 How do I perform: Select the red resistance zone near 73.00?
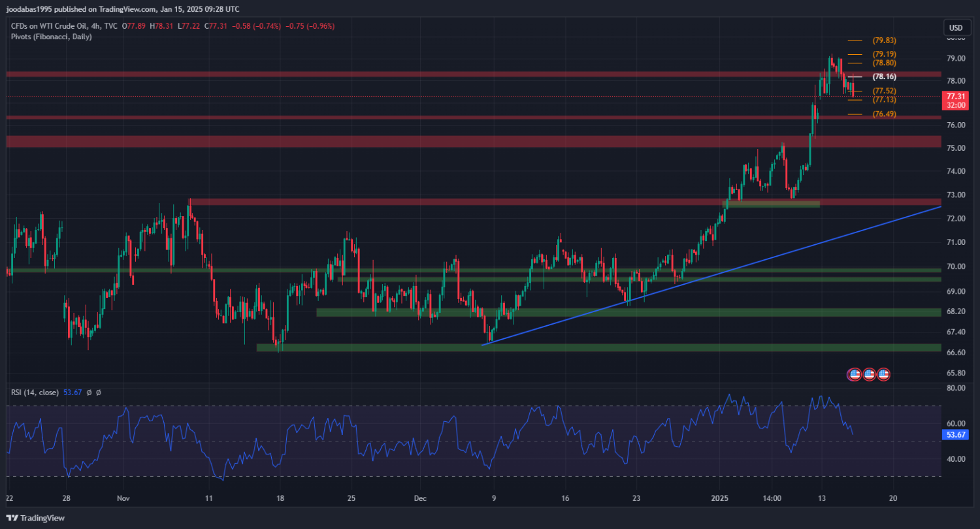564,202
